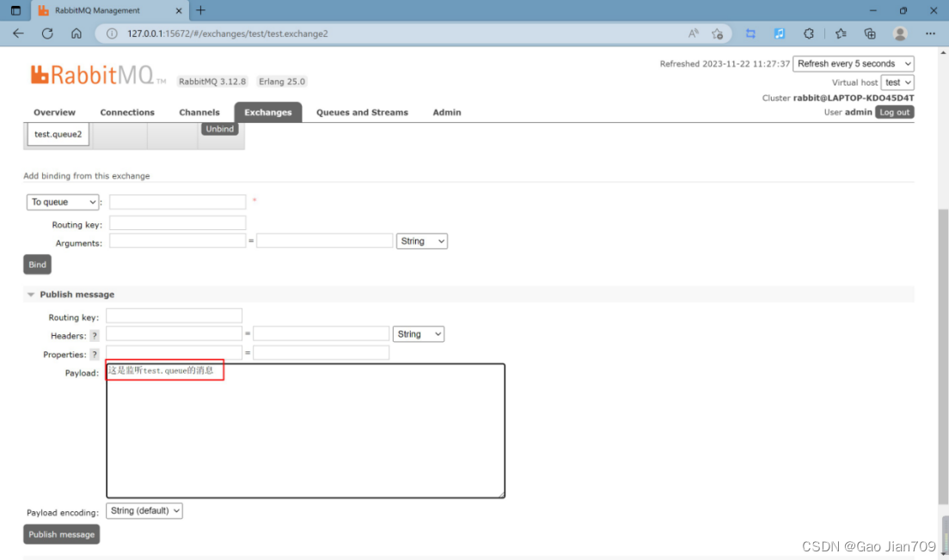949x560 pixels.
Task: Open Queues and Streams tab
Action: click(x=362, y=113)
